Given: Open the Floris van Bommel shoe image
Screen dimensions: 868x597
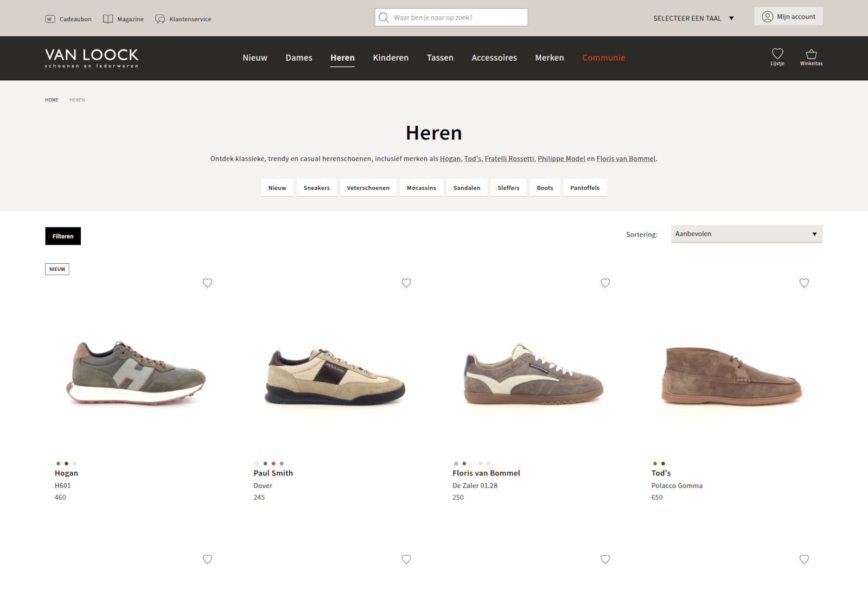Looking at the screenshot, I should (x=533, y=374).
